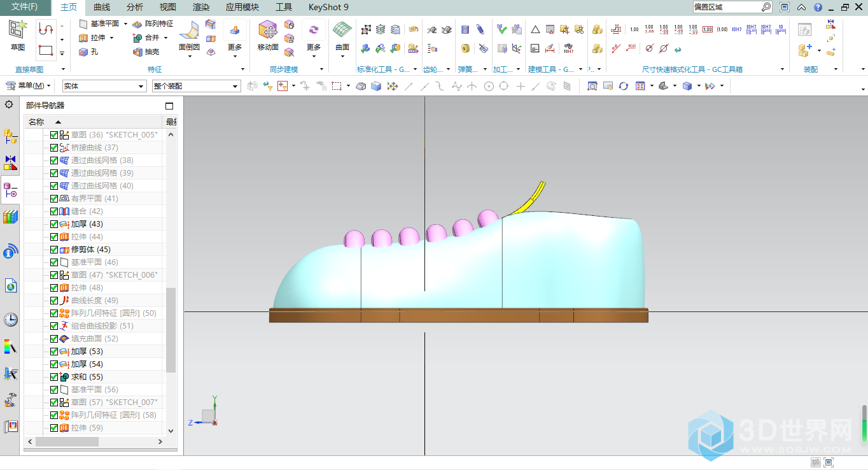Toggle the 拉伸 (44) checkbox

click(53, 237)
